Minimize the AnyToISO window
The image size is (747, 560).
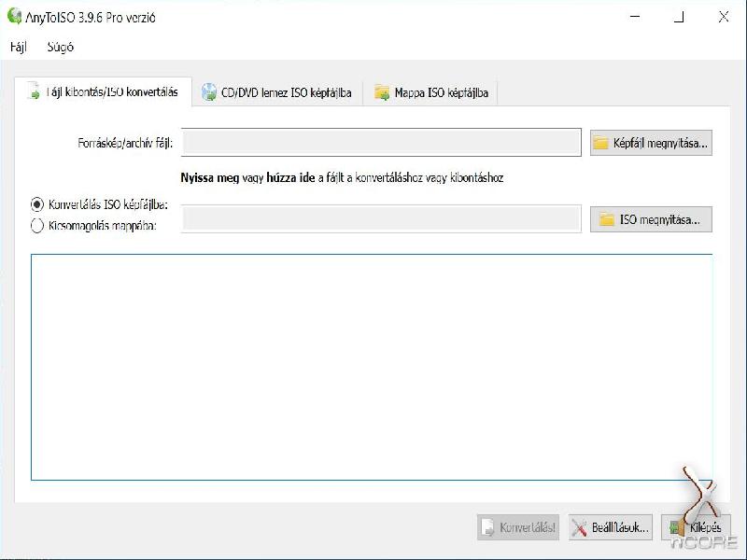coord(635,17)
